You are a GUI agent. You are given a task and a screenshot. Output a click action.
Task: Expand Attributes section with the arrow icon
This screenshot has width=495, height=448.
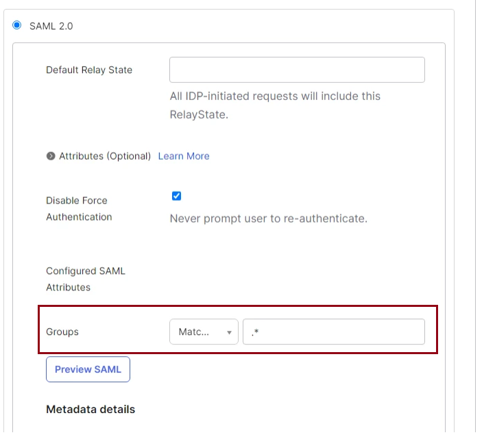coord(51,156)
